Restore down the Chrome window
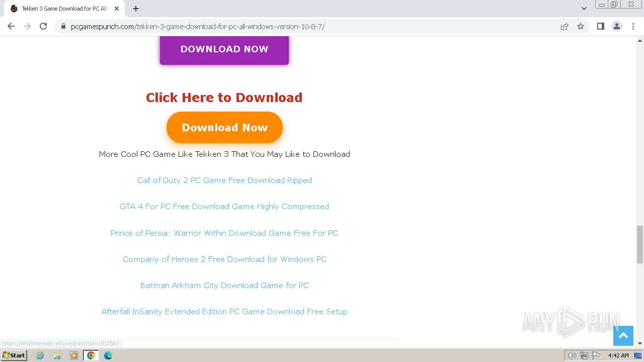The image size is (644, 362). click(x=615, y=5)
